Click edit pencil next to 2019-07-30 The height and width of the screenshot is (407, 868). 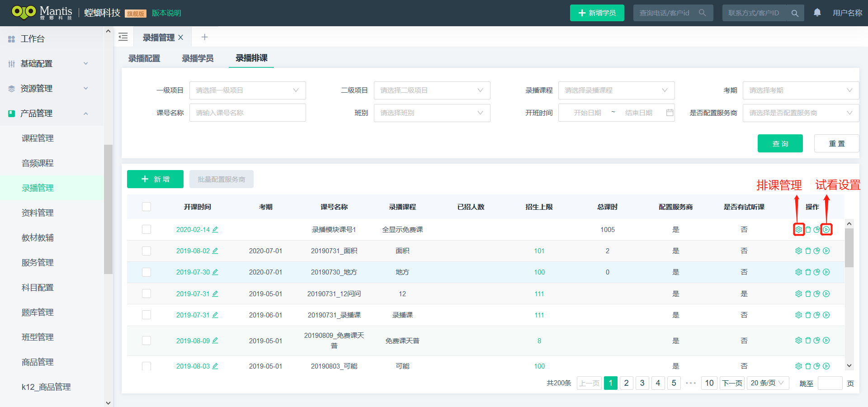click(x=215, y=272)
